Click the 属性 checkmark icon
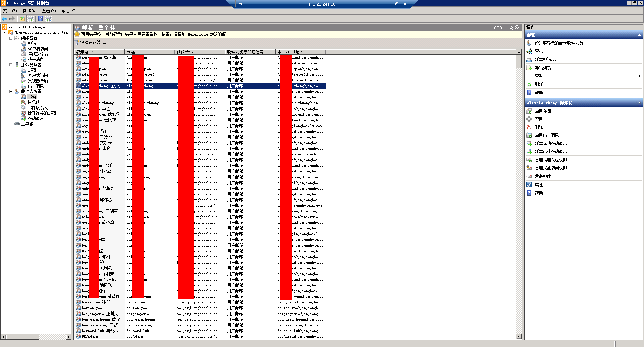This screenshot has height=348, width=644. 529,185
